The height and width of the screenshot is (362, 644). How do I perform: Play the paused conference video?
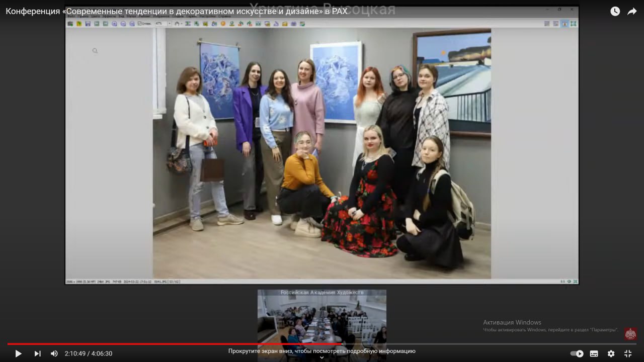(18, 353)
